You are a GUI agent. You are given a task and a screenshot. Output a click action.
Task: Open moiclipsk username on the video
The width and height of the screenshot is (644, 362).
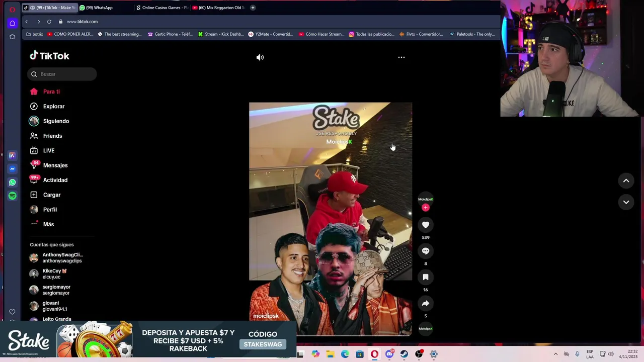(266, 316)
